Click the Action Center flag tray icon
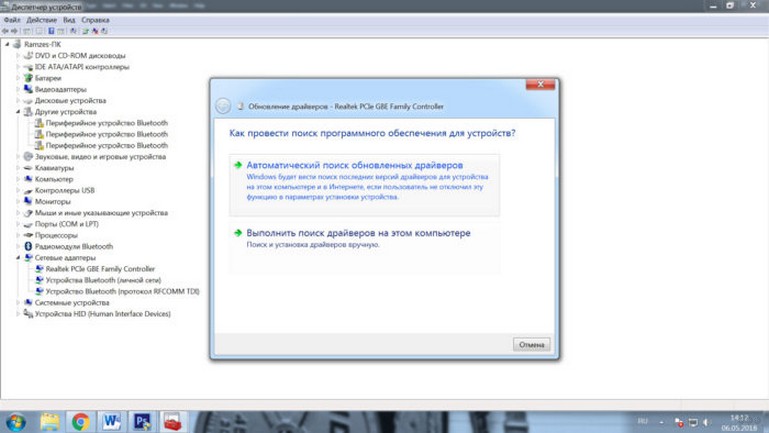 tap(679, 423)
